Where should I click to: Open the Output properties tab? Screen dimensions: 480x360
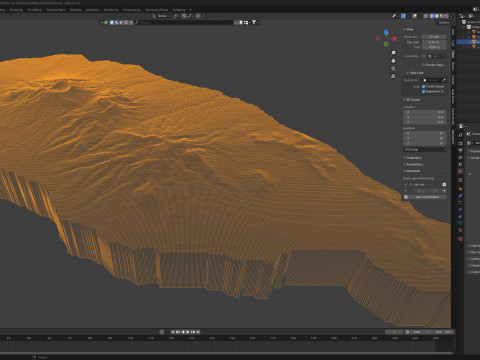click(x=460, y=150)
